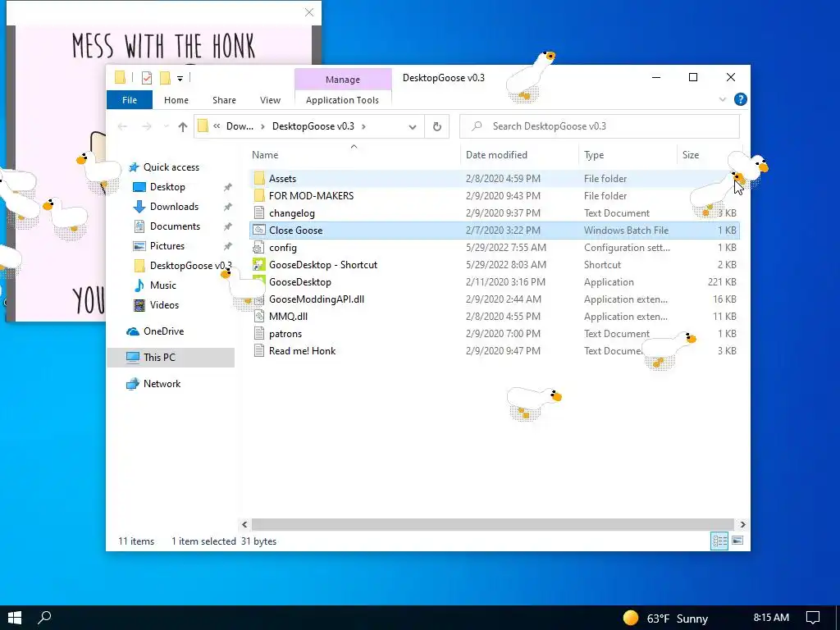This screenshot has height=630, width=840.
Task: Click the Close Goose batch file icon
Action: (259, 231)
